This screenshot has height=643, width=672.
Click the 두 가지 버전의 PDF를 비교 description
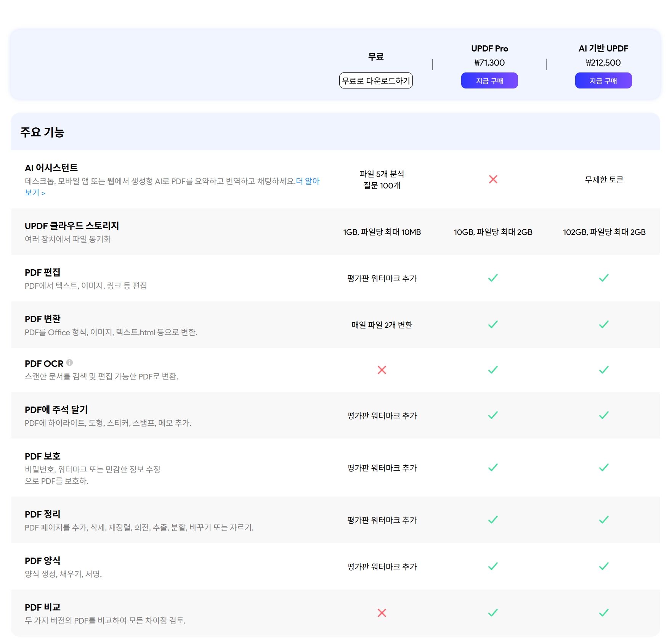click(x=105, y=620)
